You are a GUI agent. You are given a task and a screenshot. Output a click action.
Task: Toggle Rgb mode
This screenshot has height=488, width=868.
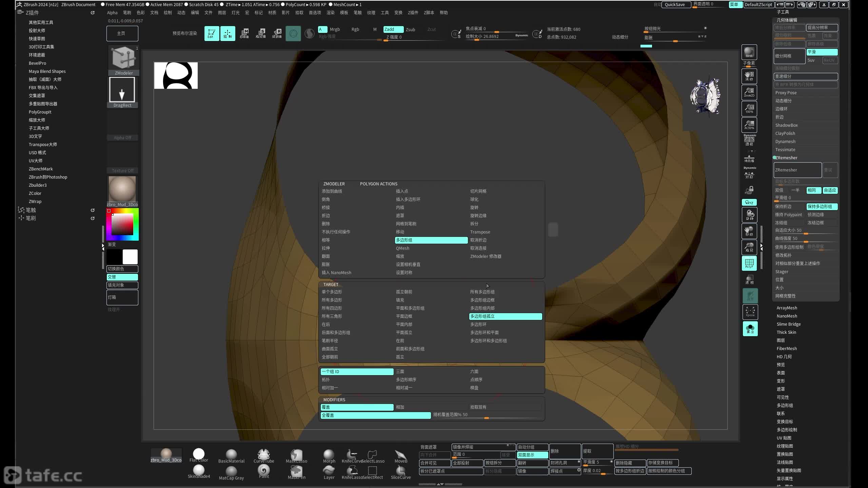355,29
